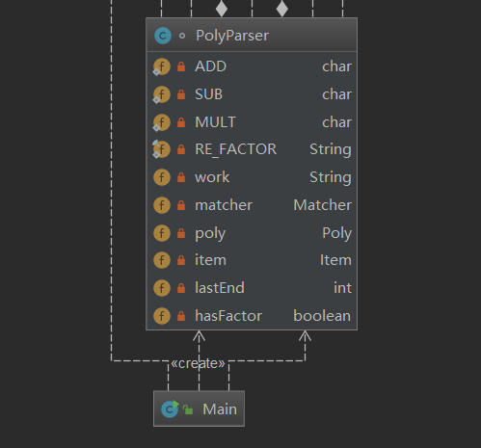Select the Main class node

tap(199, 408)
